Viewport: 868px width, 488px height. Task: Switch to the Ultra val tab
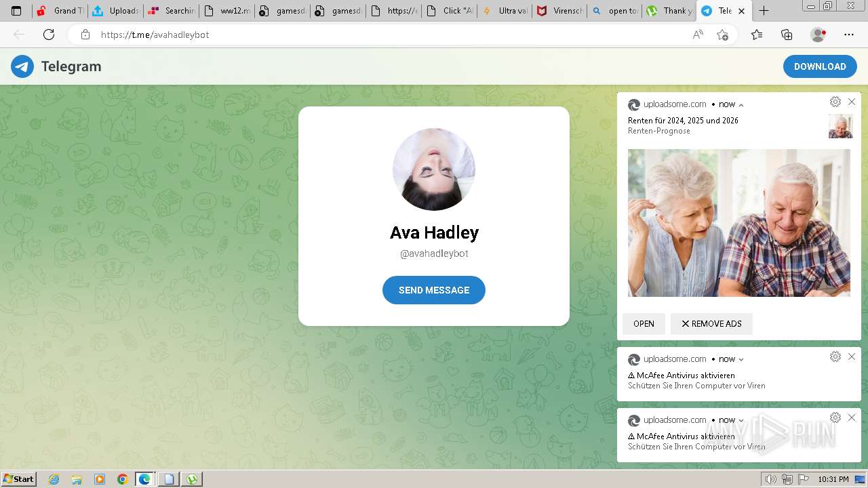(505, 11)
